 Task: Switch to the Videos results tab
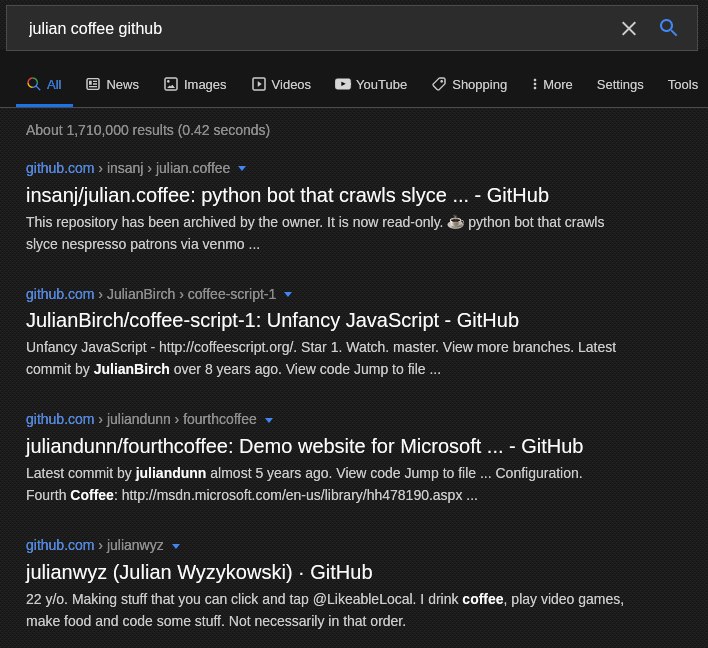tap(281, 84)
